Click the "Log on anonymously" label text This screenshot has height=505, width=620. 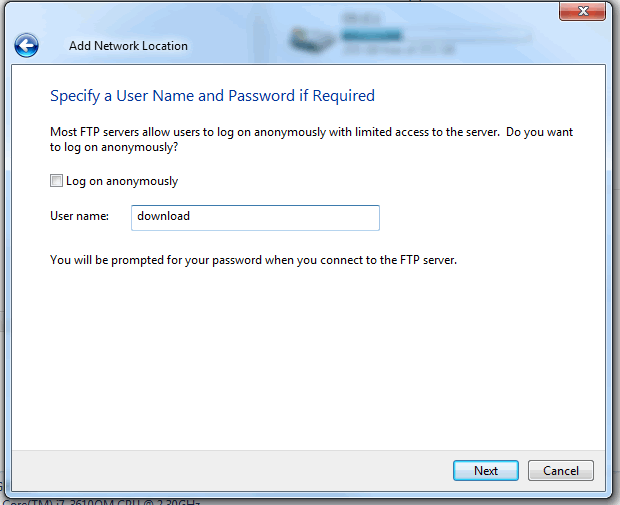click(x=122, y=181)
